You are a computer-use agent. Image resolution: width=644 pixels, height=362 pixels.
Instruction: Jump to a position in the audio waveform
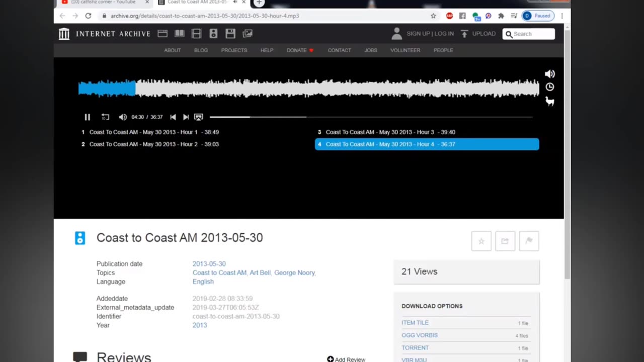(x=308, y=88)
